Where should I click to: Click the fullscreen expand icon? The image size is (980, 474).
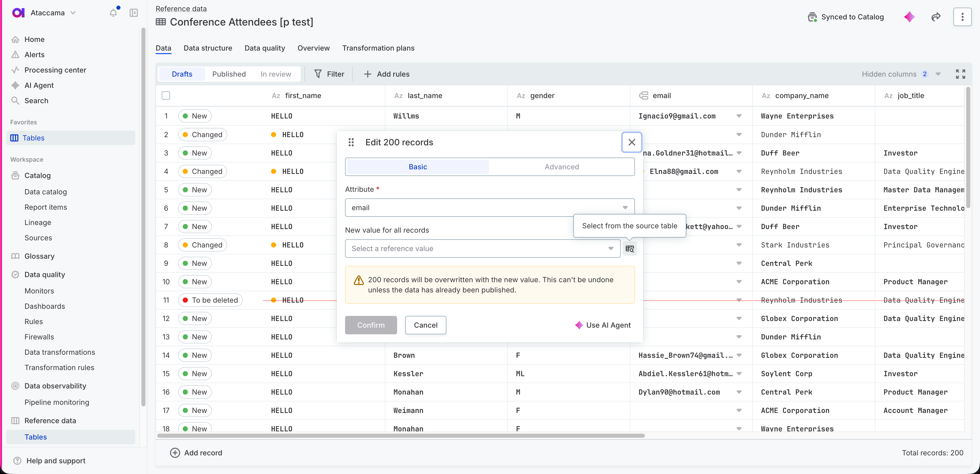coord(960,74)
